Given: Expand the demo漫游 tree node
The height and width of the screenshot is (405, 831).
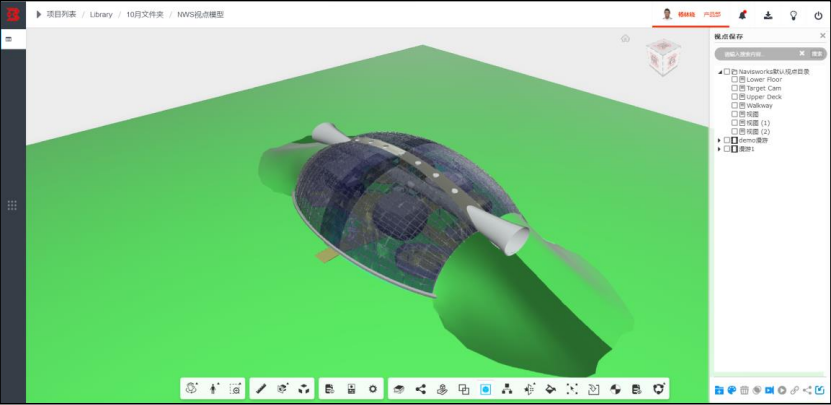Looking at the screenshot, I should (719, 140).
